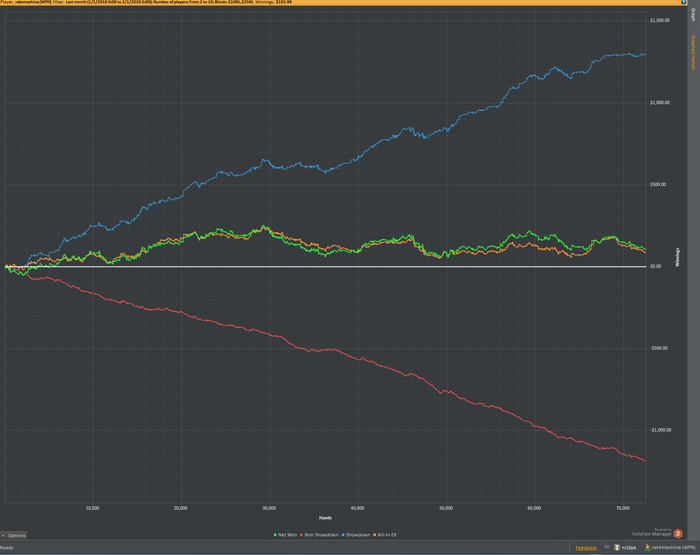Click the 40,000 hands axis label
Viewport: 700px width, 555px height.
point(358,508)
